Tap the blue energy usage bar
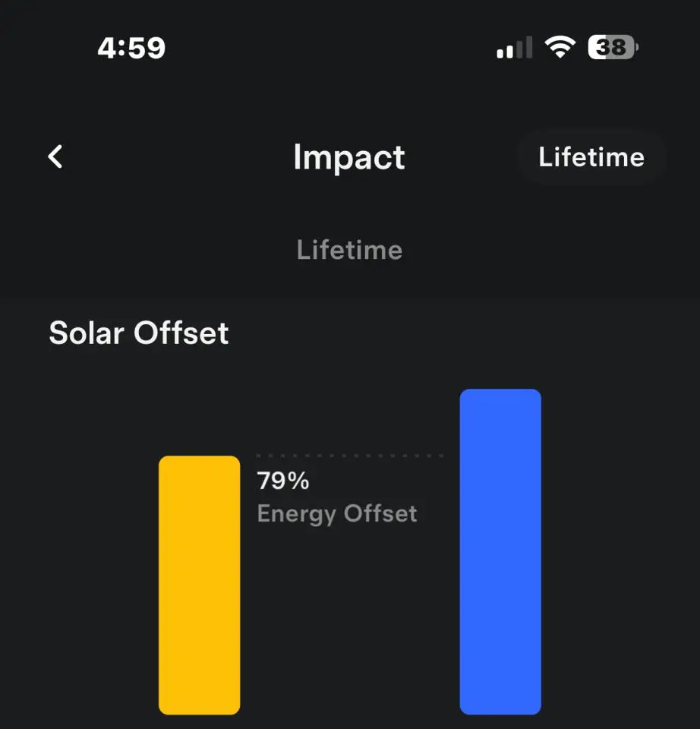 500,552
